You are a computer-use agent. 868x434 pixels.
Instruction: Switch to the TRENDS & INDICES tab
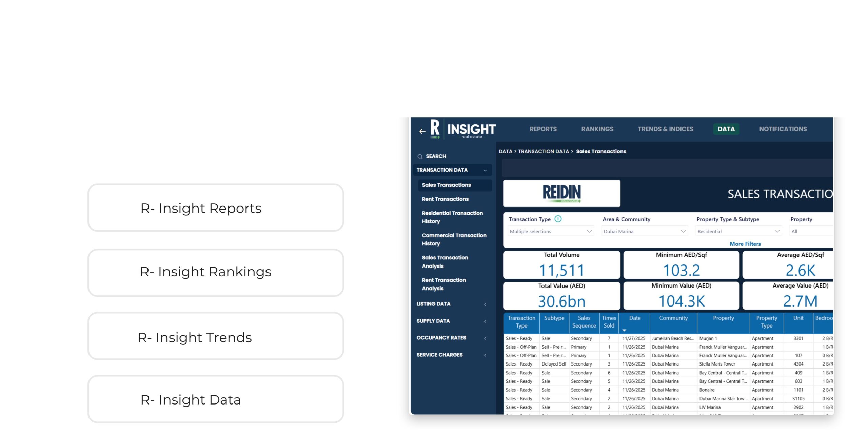[666, 129]
